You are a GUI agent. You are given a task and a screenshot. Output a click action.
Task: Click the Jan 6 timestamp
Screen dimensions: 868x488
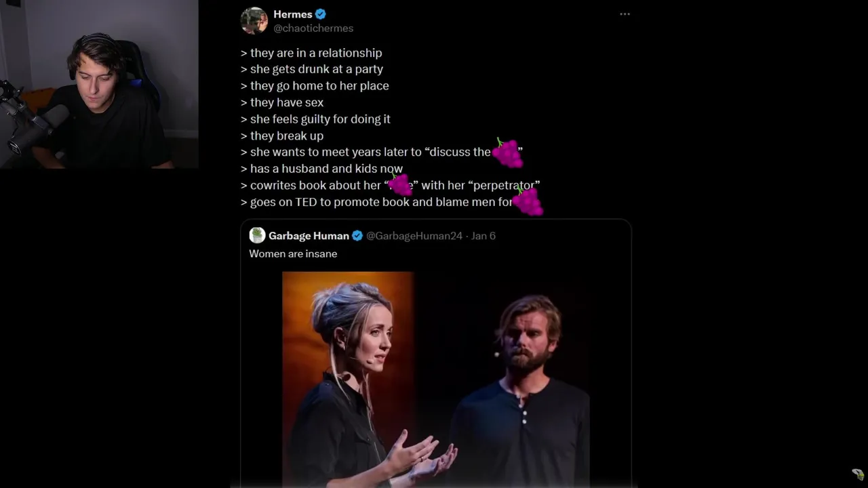484,236
